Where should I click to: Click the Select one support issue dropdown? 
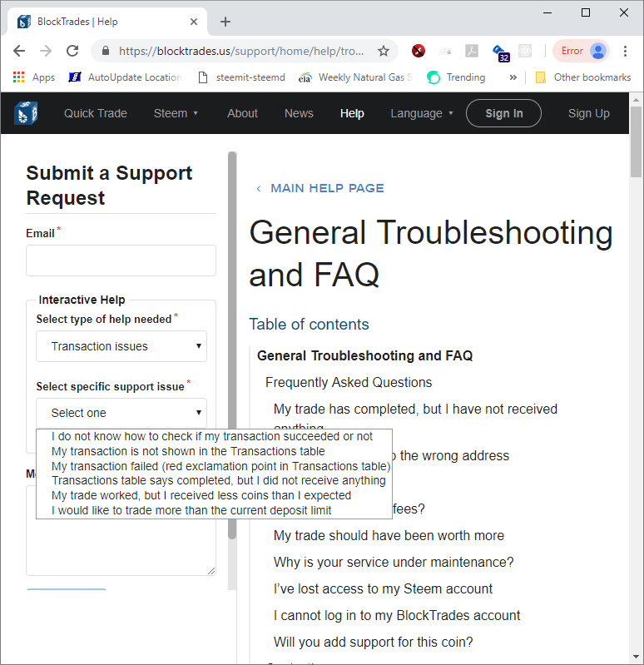(x=121, y=413)
